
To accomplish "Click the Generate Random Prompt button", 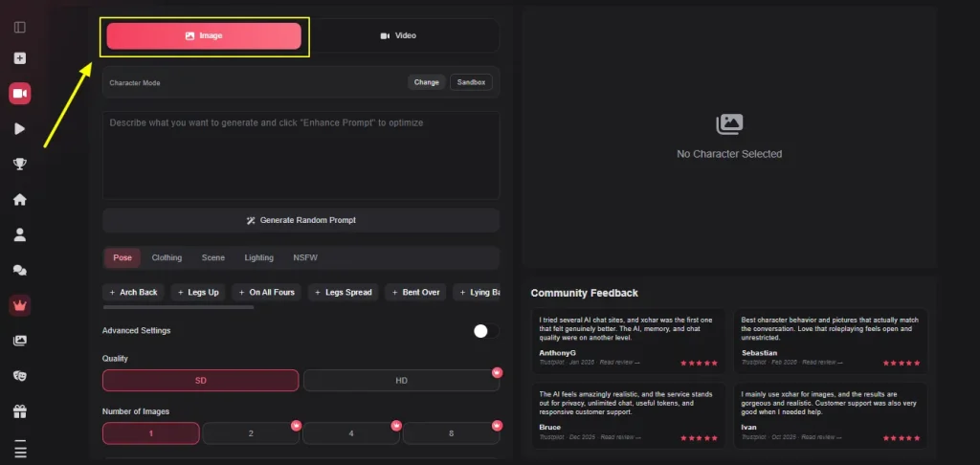I will tap(301, 221).
